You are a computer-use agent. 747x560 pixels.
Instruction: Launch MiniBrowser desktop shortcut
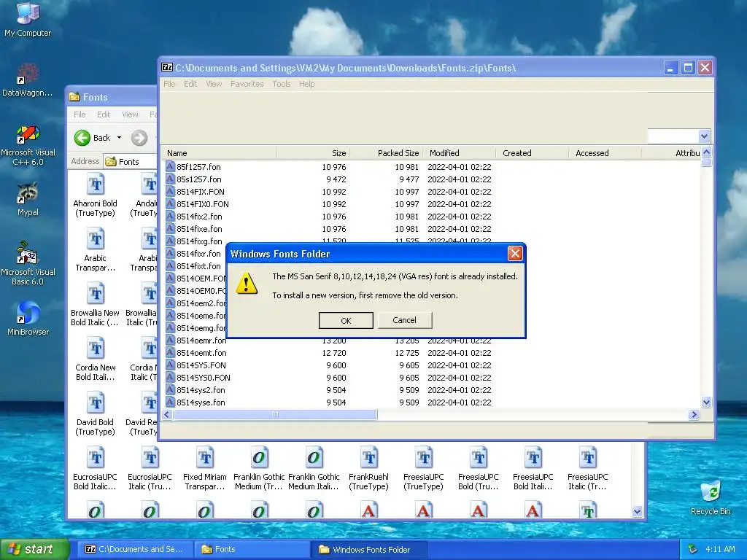pyautogui.click(x=28, y=318)
